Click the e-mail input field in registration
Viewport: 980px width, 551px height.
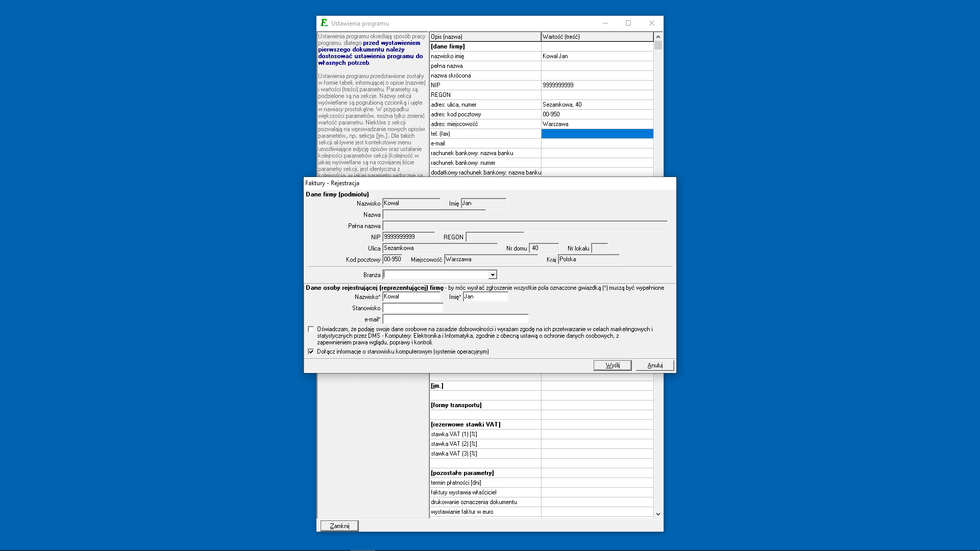click(455, 319)
